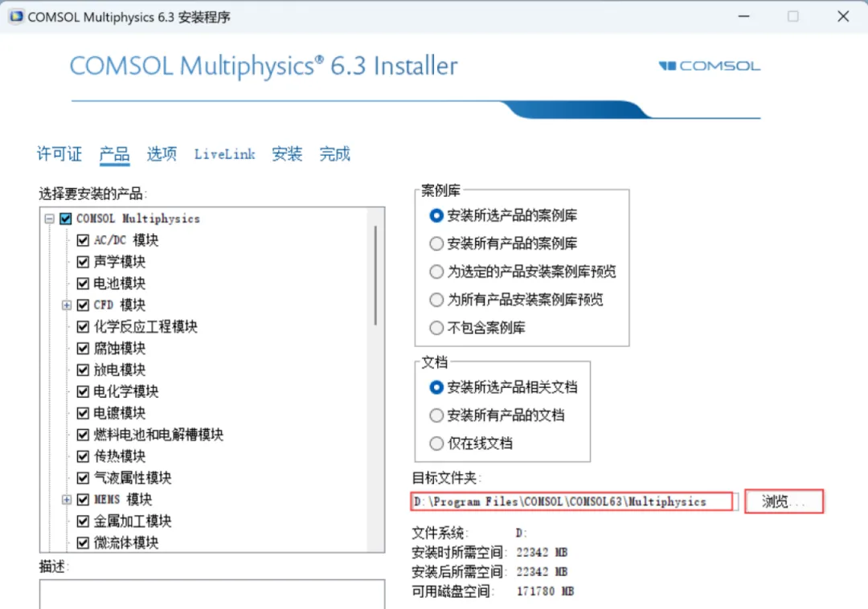868x609 pixels.
Task: Click the 171780 MB available space value
Action: click(x=545, y=591)
